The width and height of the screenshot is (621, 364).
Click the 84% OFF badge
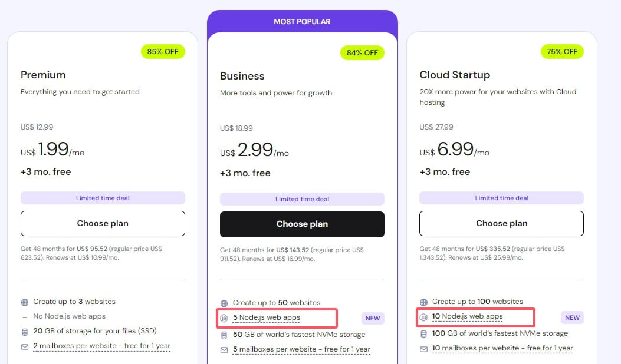(362, 53)
